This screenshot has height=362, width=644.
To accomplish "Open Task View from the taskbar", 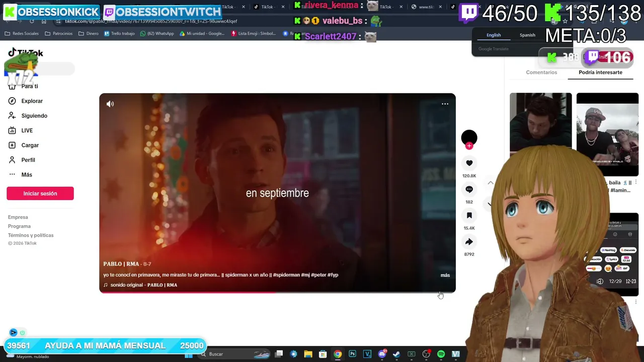I will [x=279, y=354].
